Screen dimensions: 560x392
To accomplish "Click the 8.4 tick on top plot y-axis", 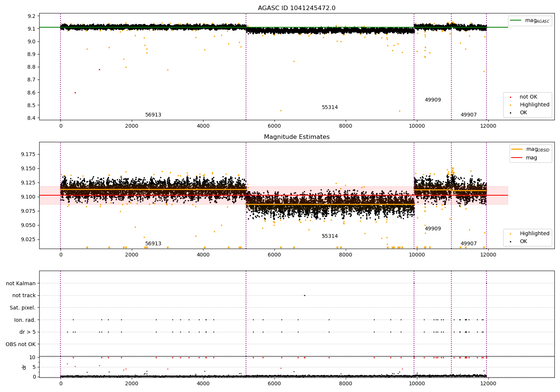I will pos(32,118).
